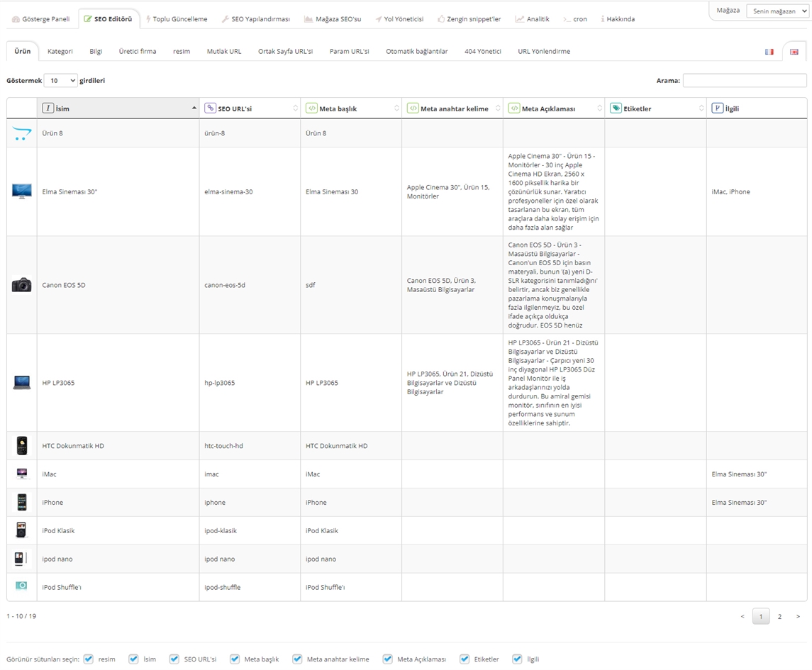
Task: Click the htc-touch-hd SEO URL cell
Action: click(x=250, y=446)
